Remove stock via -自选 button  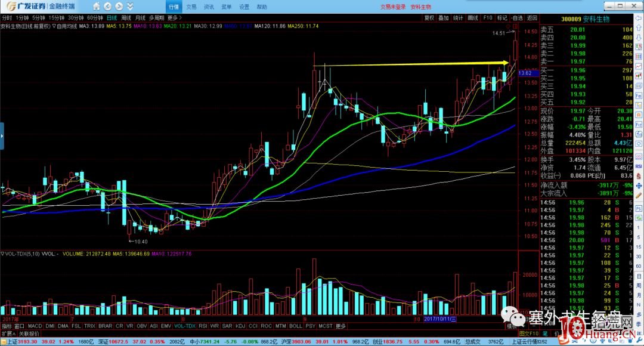click(518, 18)
